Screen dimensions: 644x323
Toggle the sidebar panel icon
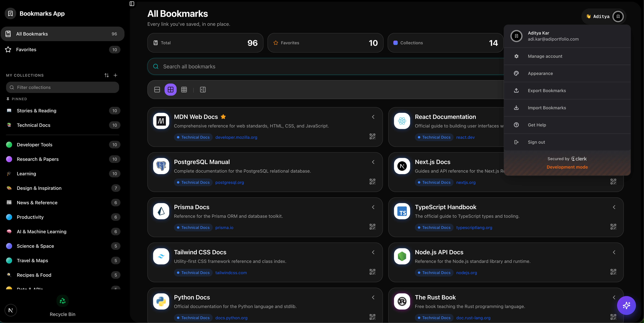[132, 4]
